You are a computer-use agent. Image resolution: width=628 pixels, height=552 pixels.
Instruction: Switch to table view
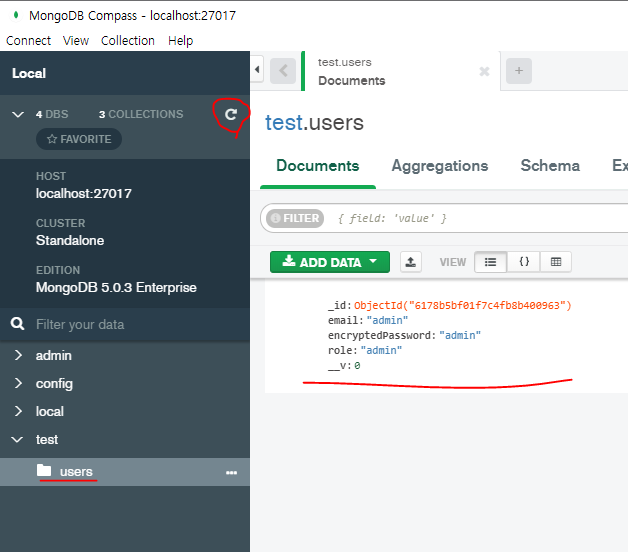[556, 262]
